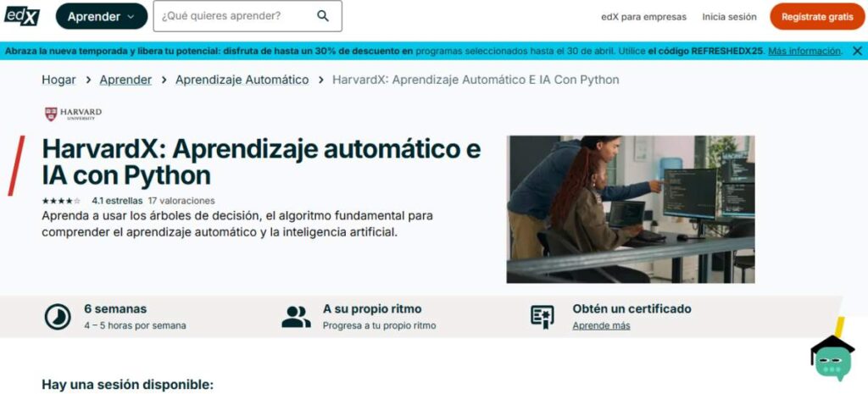Go to Aprender in breadcrumb
Image resolution: width=868 pixels, height=394 pixels.
(x=125, y=80)
